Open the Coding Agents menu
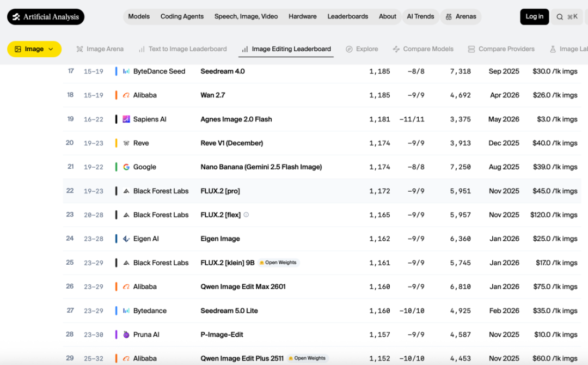 pyautogui.click(x=182, y=16)
